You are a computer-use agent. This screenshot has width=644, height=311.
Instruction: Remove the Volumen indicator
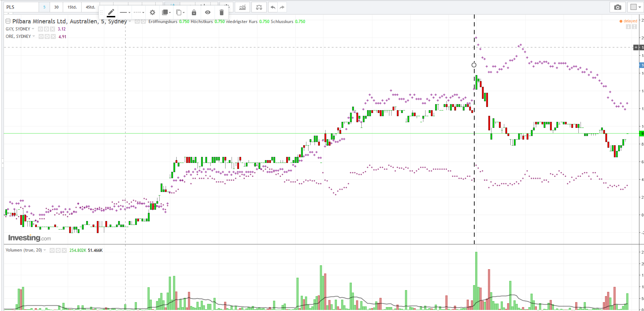(64, 250)
